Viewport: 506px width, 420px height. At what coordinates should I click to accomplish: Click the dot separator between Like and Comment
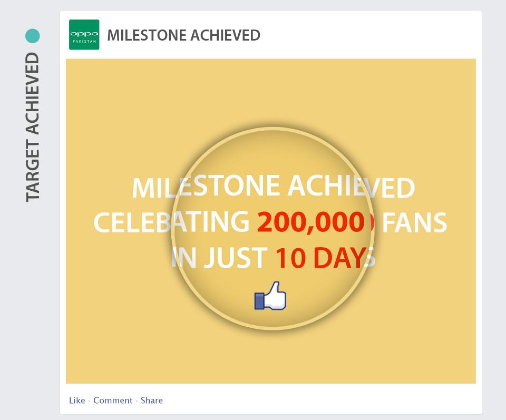(x=89, y=401)
